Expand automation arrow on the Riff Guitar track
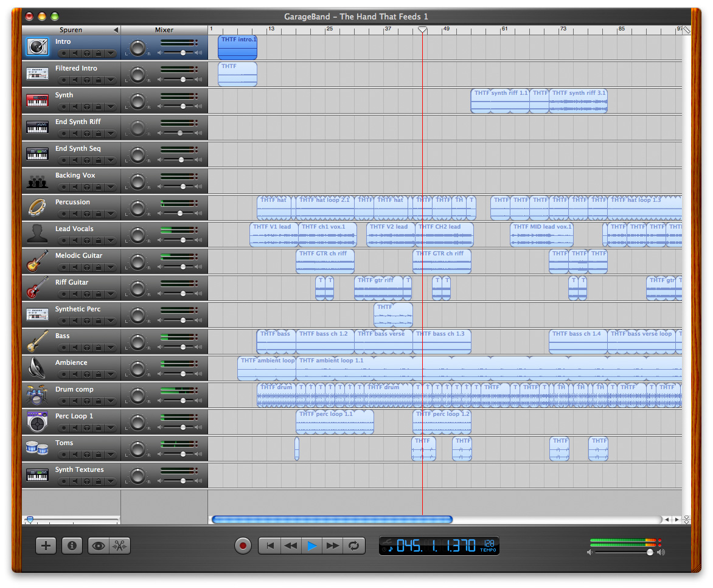Image resolution: width=713 pixels, height=588 pixels. 111,294
